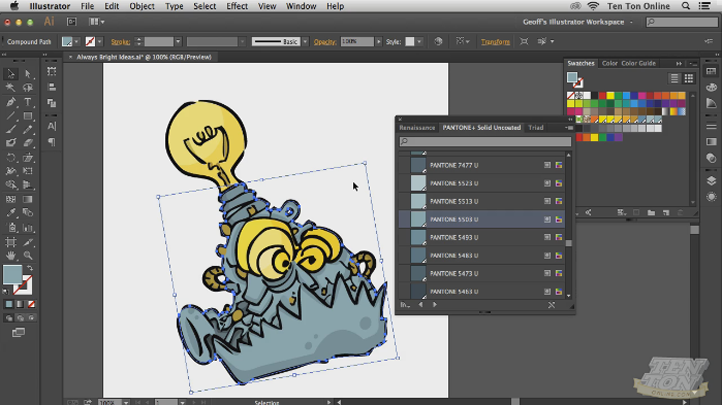Set paint mode to Color

[9, 304]
